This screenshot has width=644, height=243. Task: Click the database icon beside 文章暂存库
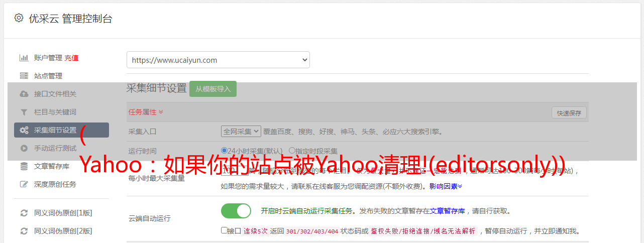24,166
